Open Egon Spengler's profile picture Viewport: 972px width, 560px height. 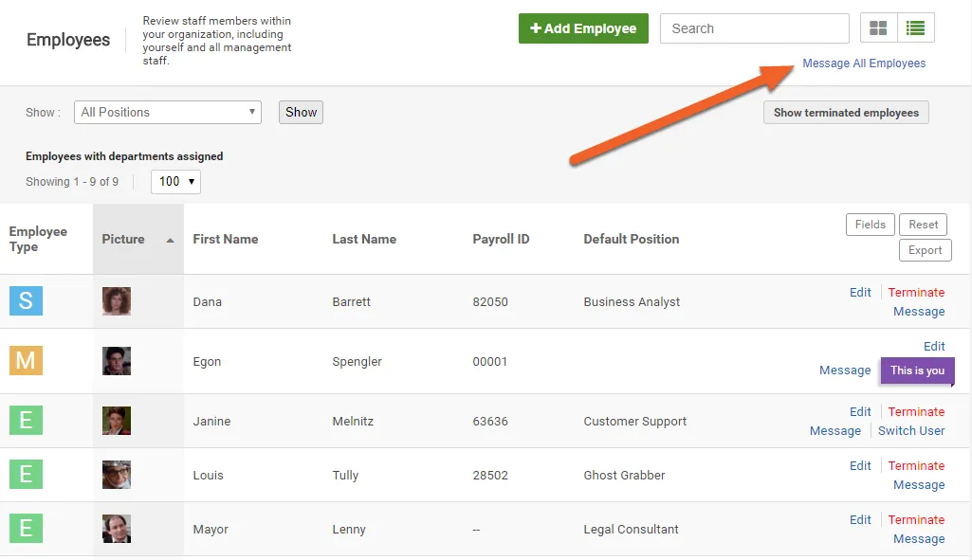[x=117, y=361]
